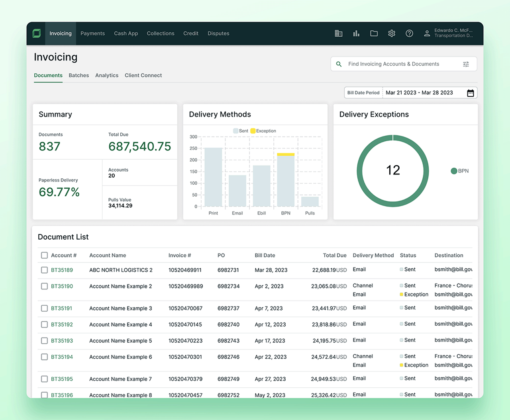510x420 pixels.
Task: Open the folder icon in top bar
Action: point(374,33)
